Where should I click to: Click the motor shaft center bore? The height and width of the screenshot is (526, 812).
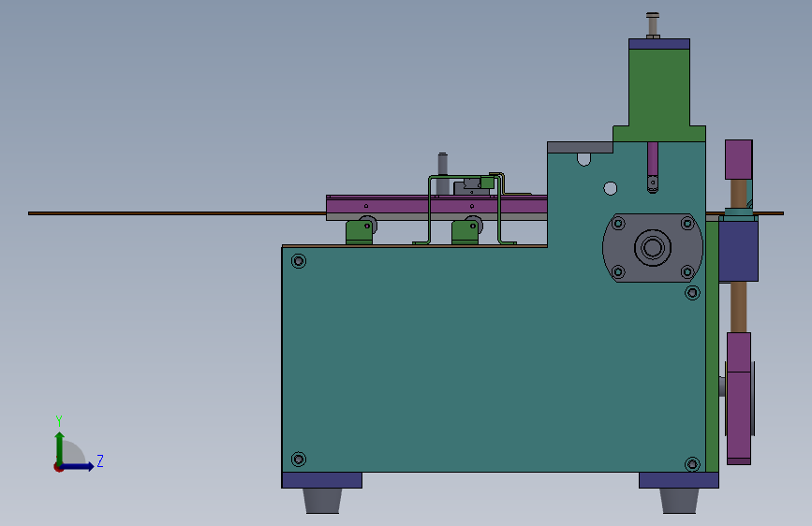coord(653,247)
